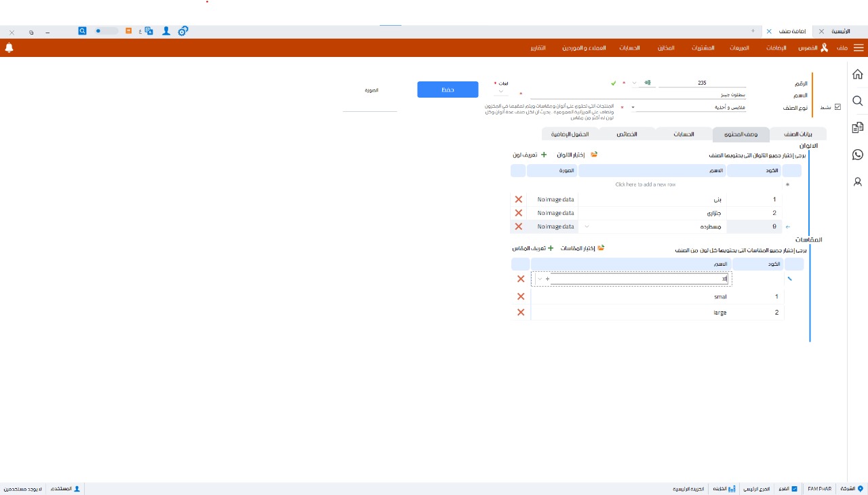The width and height of the screenshot is (868, 495).
Task: Click the blue 'حفظ' save button
Action: point(448,90)
